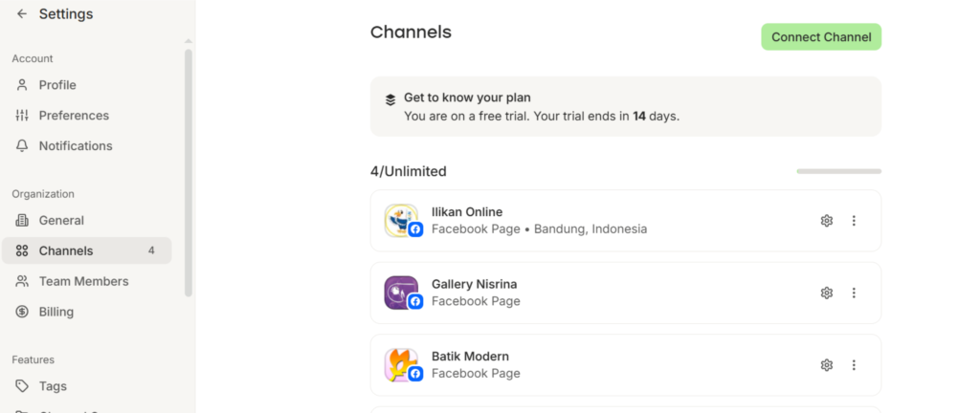Click the Channels grid icon

click(x=22, y=250)
